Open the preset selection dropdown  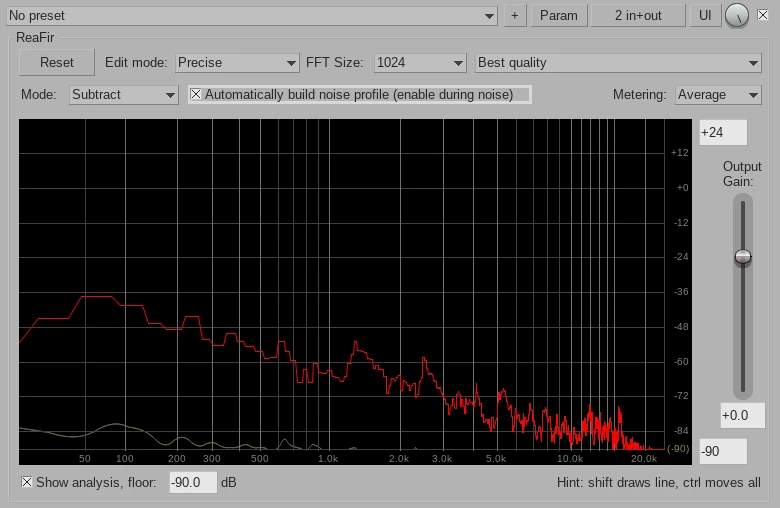point(250,16)
